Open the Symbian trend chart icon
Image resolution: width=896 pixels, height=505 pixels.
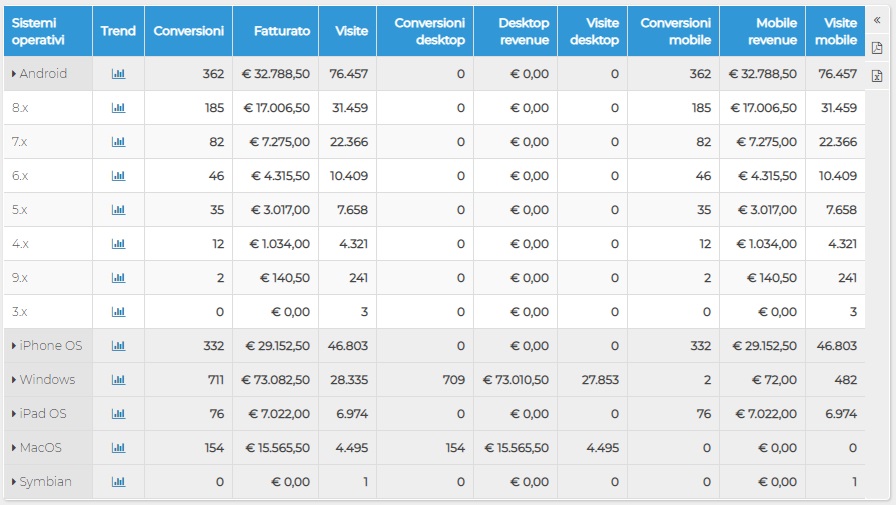(x=118, y=482)
